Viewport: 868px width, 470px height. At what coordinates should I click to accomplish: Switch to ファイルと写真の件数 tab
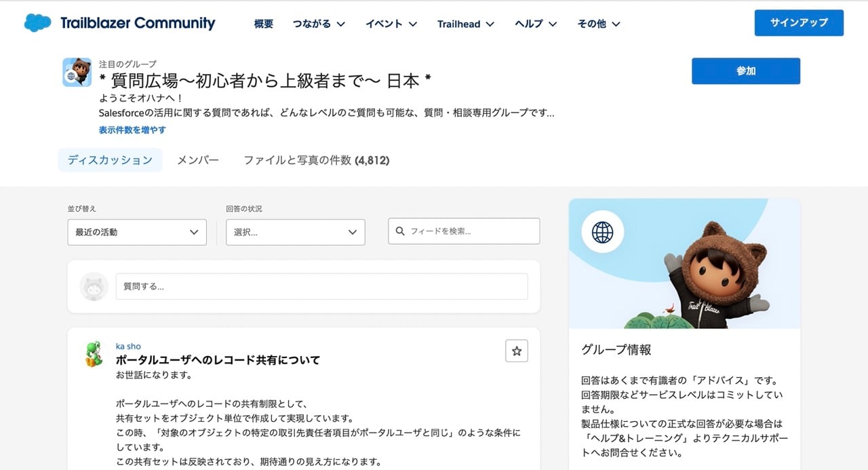[317, 160]
